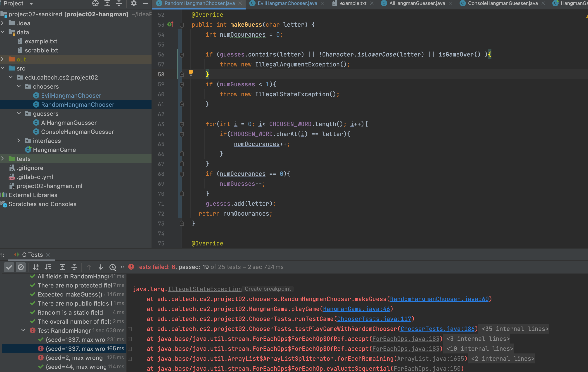Open RandomHangmanChooser.java:60 stack trace link
The image size is (588, 372).
(x=439, y=299)
